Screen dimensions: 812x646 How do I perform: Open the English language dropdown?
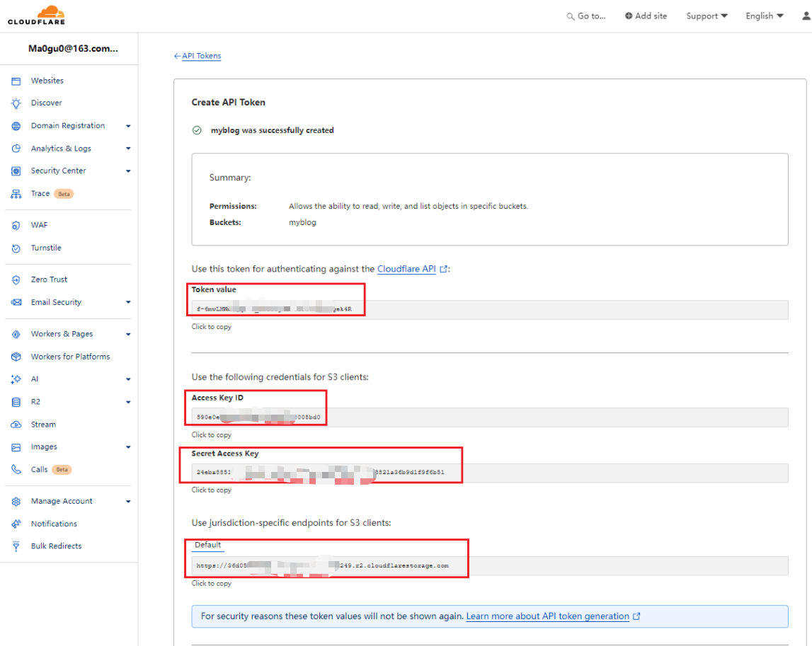[765, 16]
